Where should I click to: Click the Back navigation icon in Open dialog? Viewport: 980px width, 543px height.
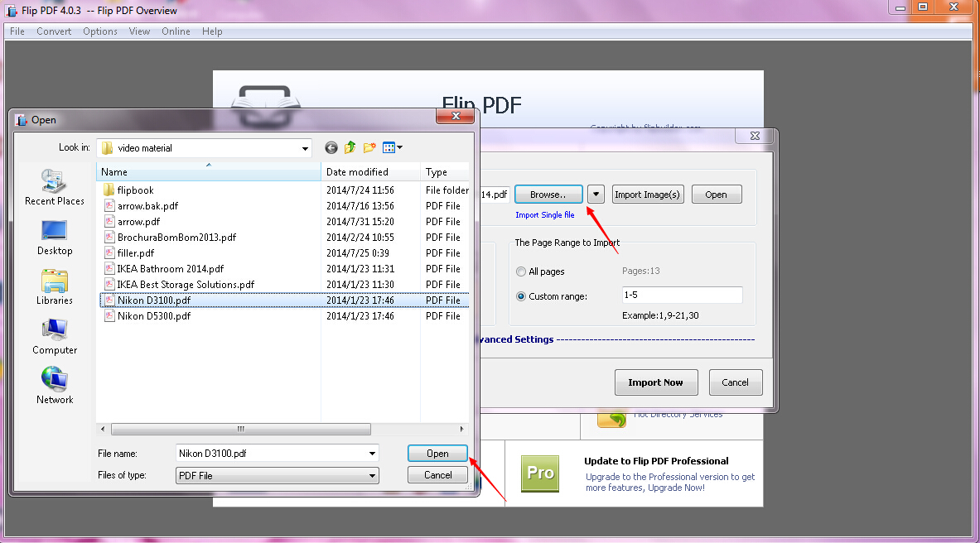331,147
